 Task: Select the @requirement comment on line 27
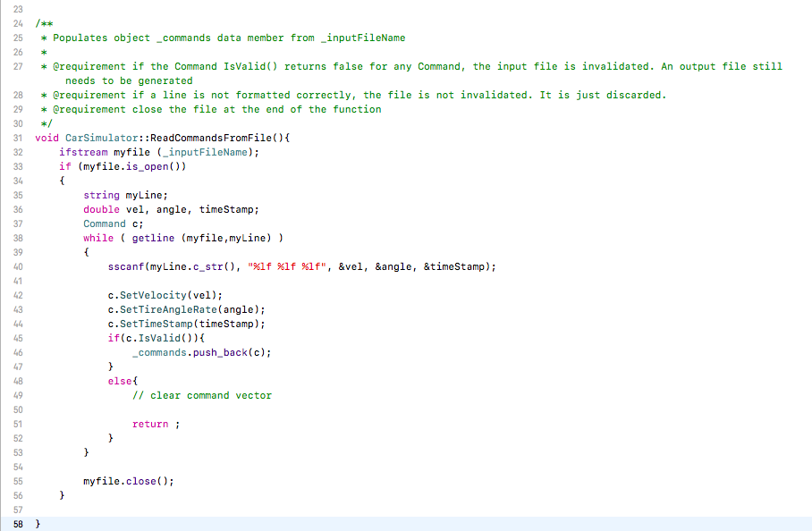coord(358,65)
